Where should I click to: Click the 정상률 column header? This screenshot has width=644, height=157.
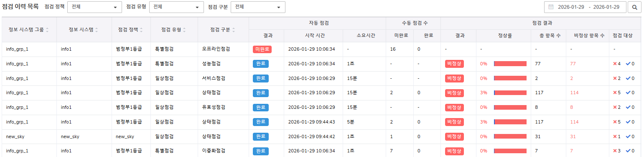(x=504, y=36)
